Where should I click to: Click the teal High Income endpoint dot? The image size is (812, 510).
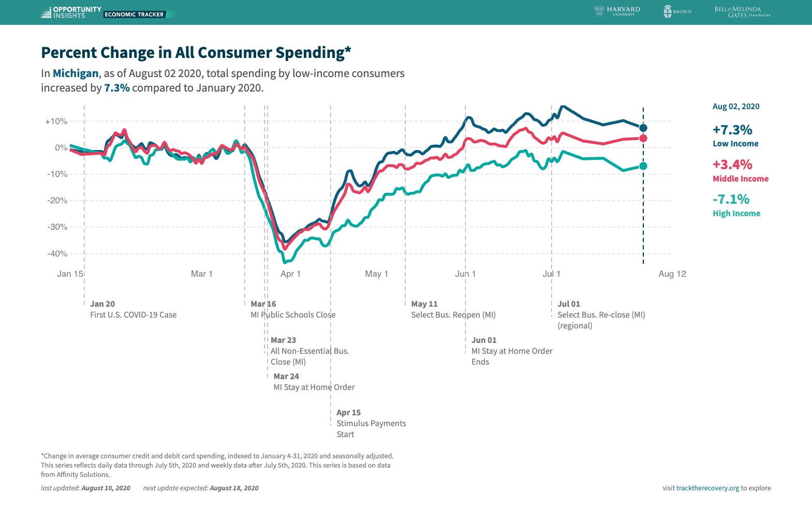point(643,166)
